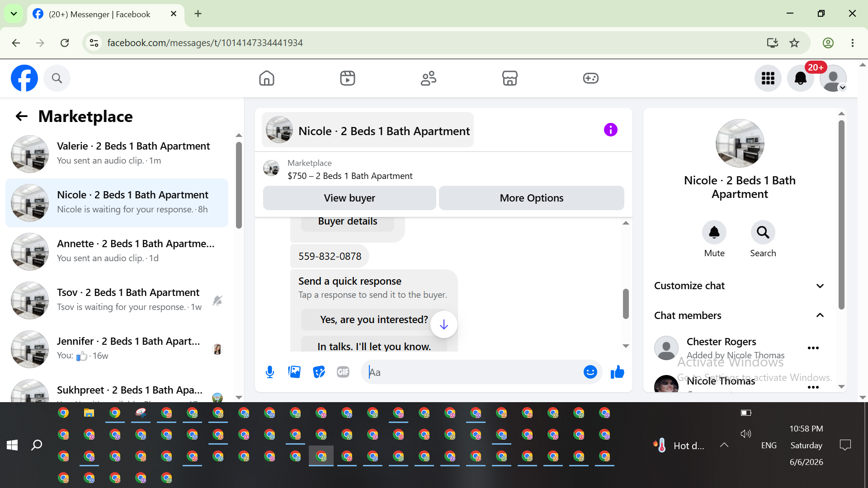Viewport: 868px width, 488px height.
Task: Open the Windows Start menu
Action: pos(12,445)
